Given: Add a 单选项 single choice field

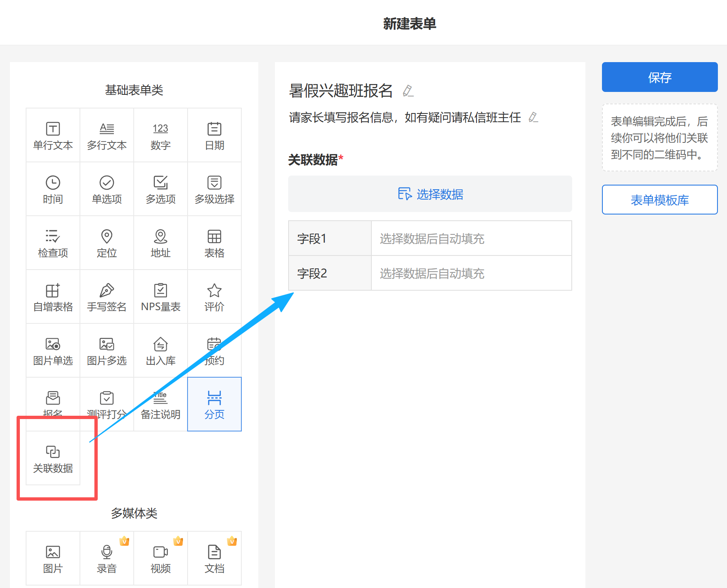Looking at the screenshot, I should coord(107,189).
